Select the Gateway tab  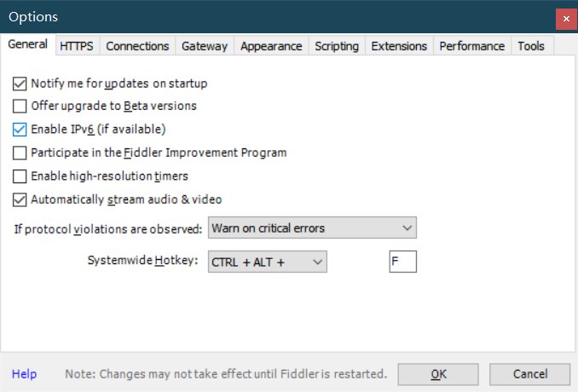point(205,46)
